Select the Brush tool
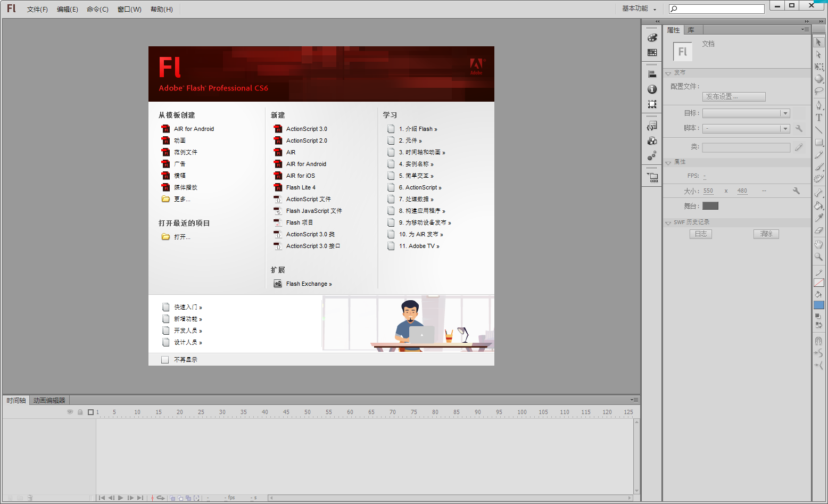Image resolution: width=828 pixels, height=504 pixels. point(819,167)
